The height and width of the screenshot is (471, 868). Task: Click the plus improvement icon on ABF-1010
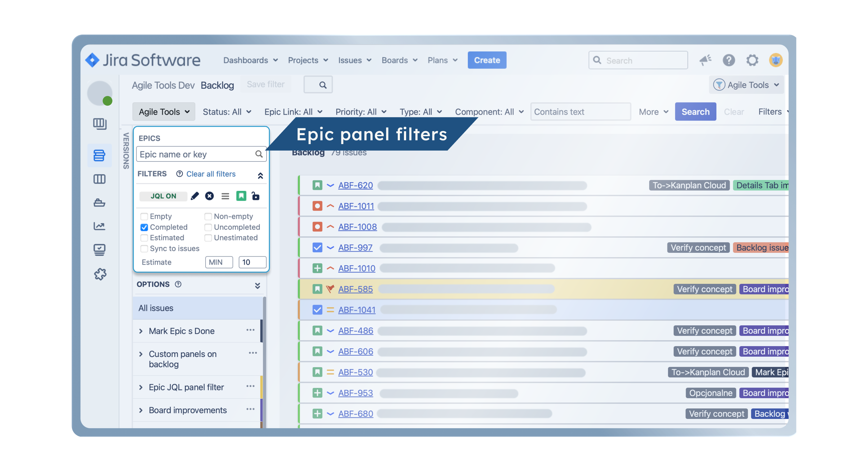pyautogui.click(x=317, y=268)
